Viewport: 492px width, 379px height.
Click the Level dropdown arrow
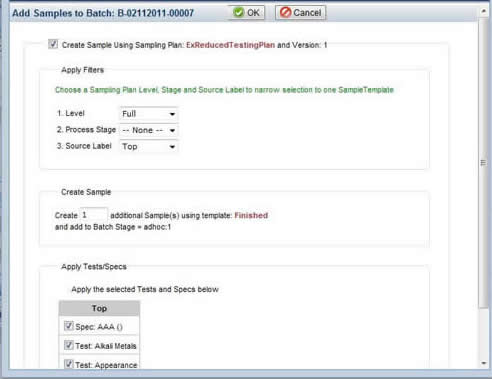[172, 114]
